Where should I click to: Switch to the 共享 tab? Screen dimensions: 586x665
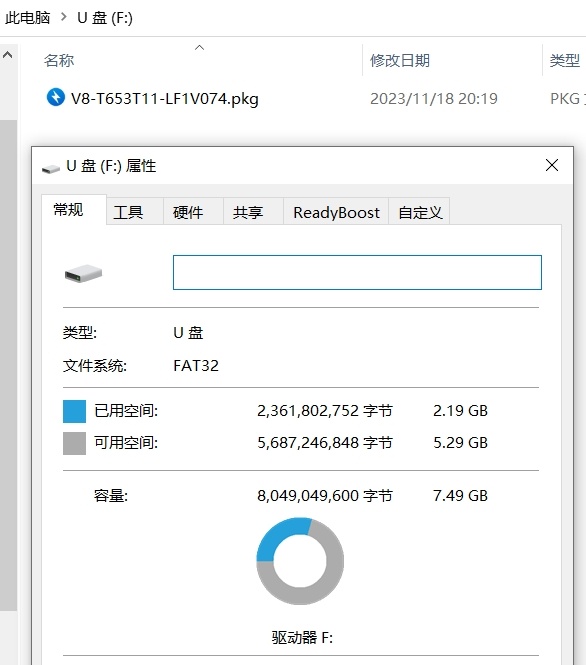(x=248, y=212)
